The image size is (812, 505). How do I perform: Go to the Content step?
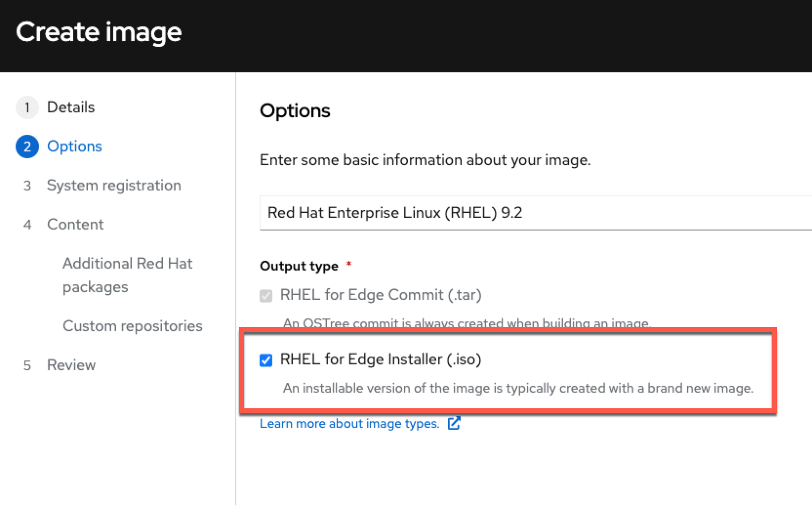coord(75,224)
